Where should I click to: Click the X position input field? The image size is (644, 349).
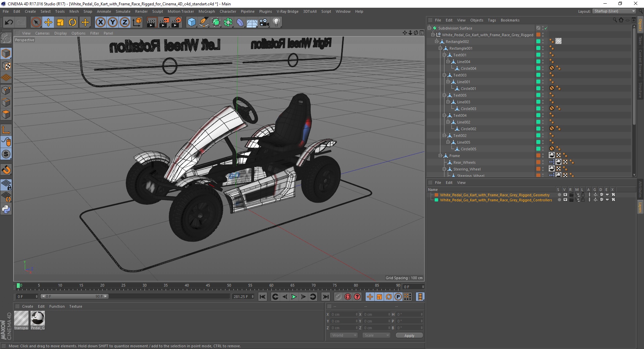(344, 314)
